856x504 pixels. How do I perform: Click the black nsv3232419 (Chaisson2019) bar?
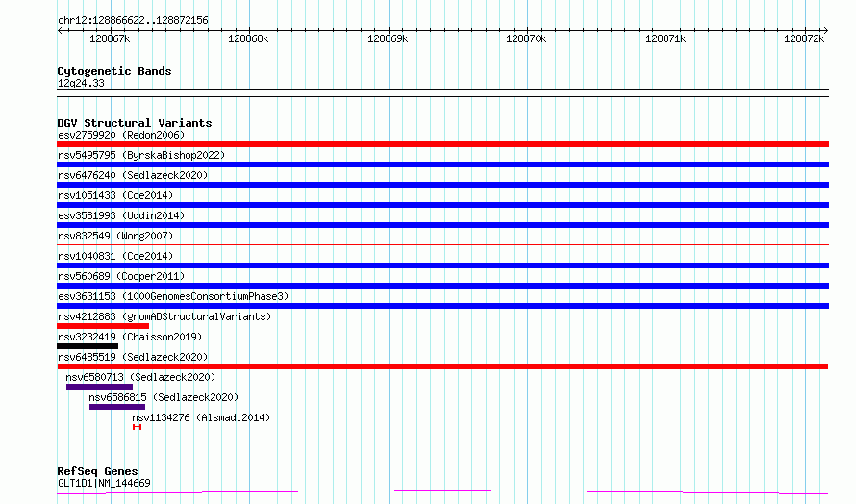[88, 346]
